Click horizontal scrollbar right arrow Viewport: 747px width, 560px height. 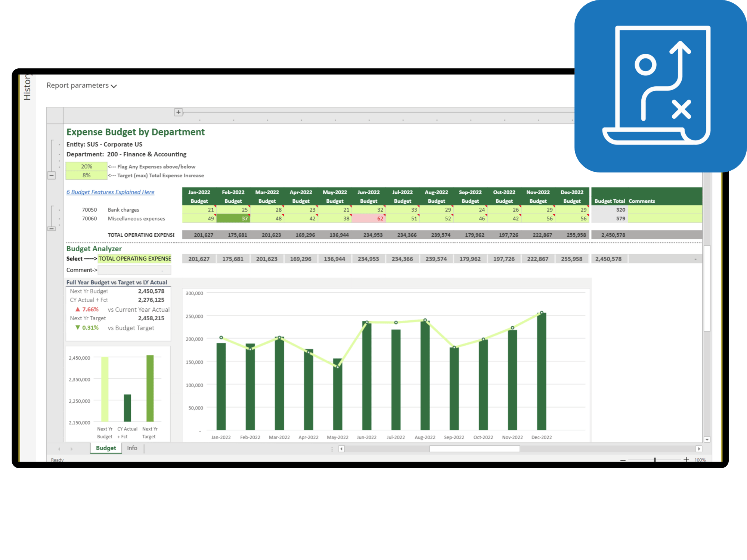coord(699,449)
